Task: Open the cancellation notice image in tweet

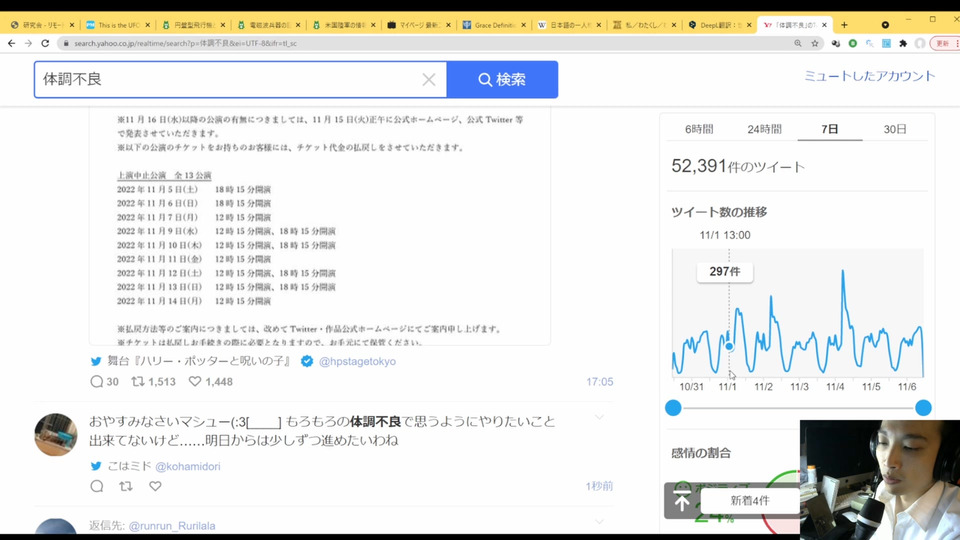Action: [320, 225]
